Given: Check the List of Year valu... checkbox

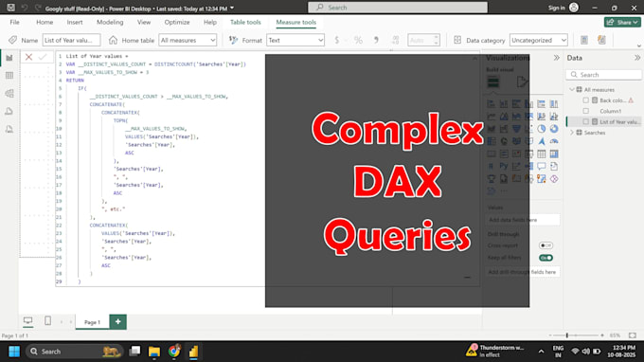Looking at the screenshot, I should pos(585,121).
